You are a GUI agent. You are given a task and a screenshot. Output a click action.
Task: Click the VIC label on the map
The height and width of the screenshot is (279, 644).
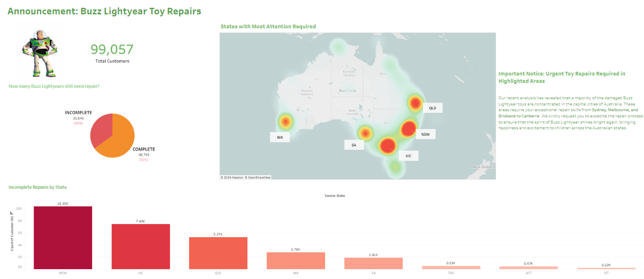(409, 156)
